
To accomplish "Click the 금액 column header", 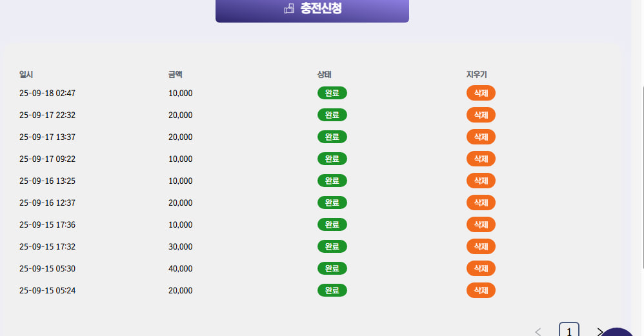I will pyautogui.click(x=176, y=75).
